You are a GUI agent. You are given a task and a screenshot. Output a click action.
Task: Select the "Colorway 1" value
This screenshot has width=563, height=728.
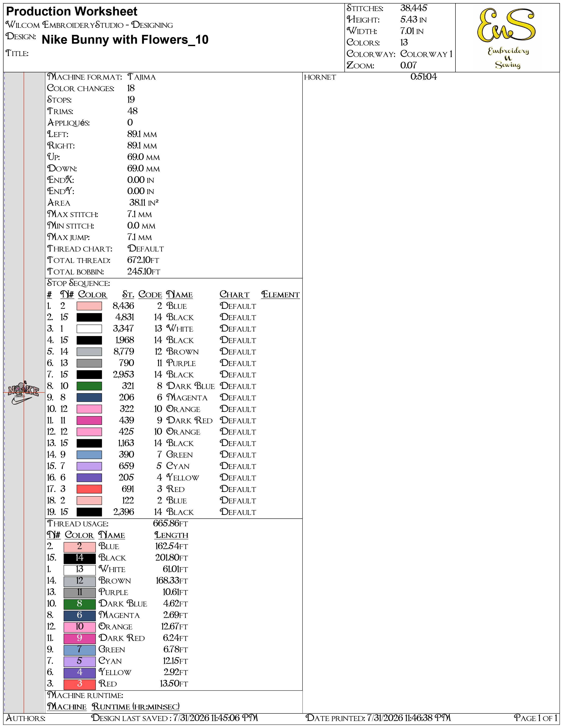point(426,54)
